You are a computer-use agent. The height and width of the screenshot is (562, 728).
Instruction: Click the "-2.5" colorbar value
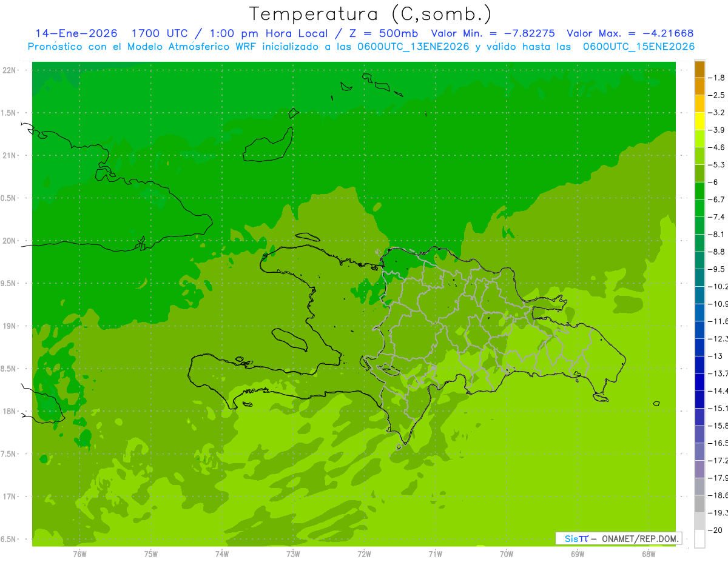coord(717,95)
